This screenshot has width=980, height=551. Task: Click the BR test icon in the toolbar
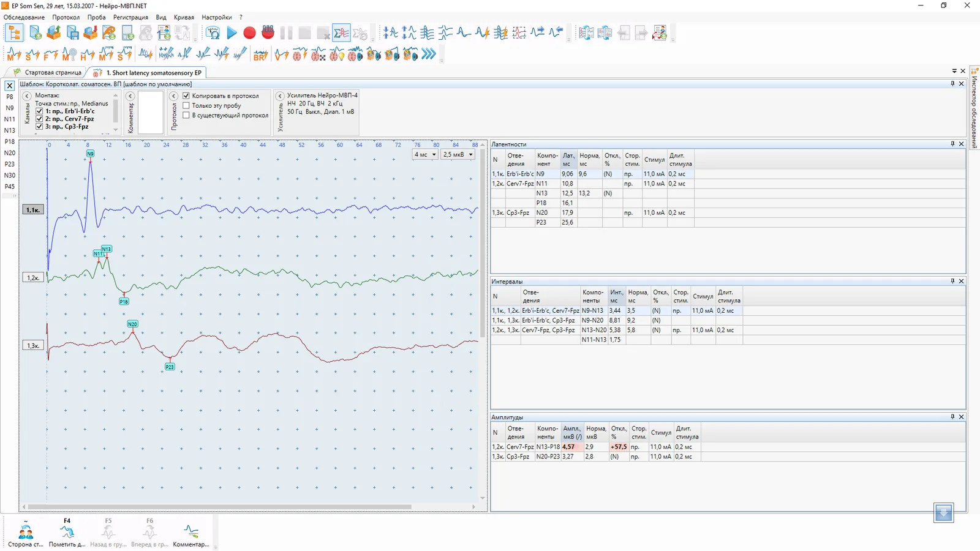(260, 54)
